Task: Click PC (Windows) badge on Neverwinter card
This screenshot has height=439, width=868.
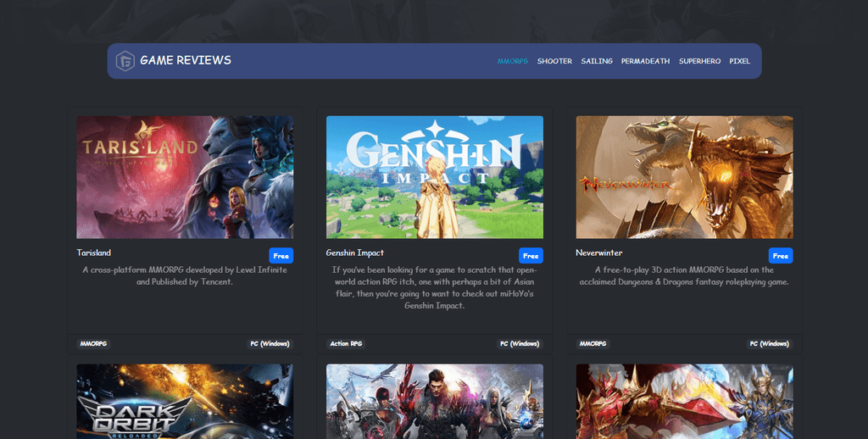Action: coord(769,344)
